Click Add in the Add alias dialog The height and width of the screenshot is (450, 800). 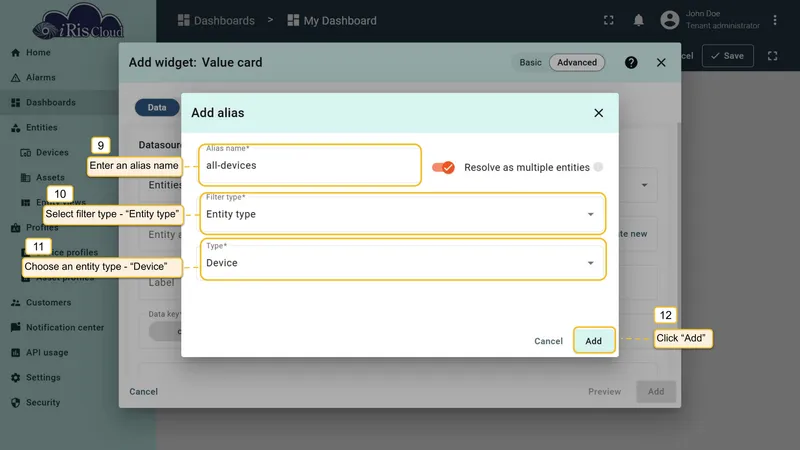tap(593, 340)
